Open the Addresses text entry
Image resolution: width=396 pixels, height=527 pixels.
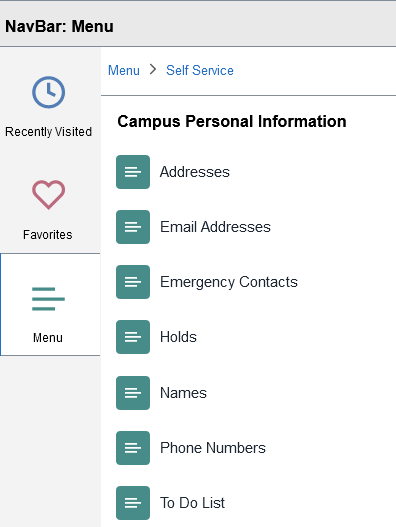point(195,172)
